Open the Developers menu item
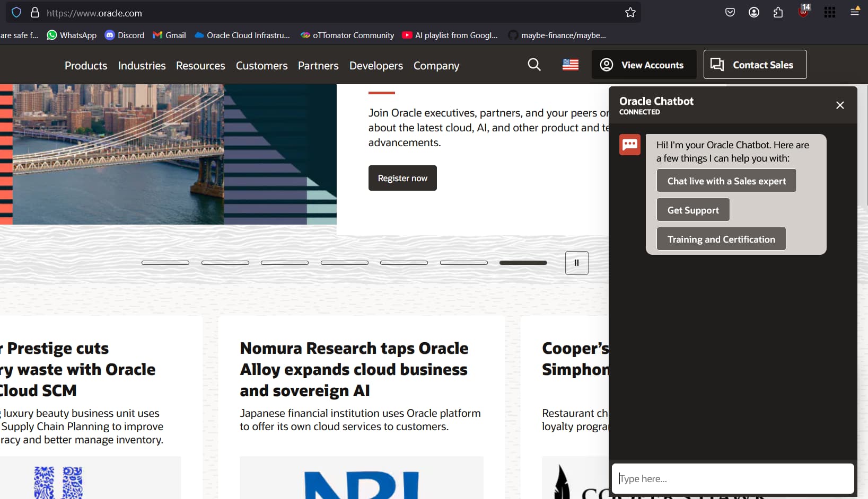The height and width of the screenshot is (499, 868). click(x=376, y=66)
